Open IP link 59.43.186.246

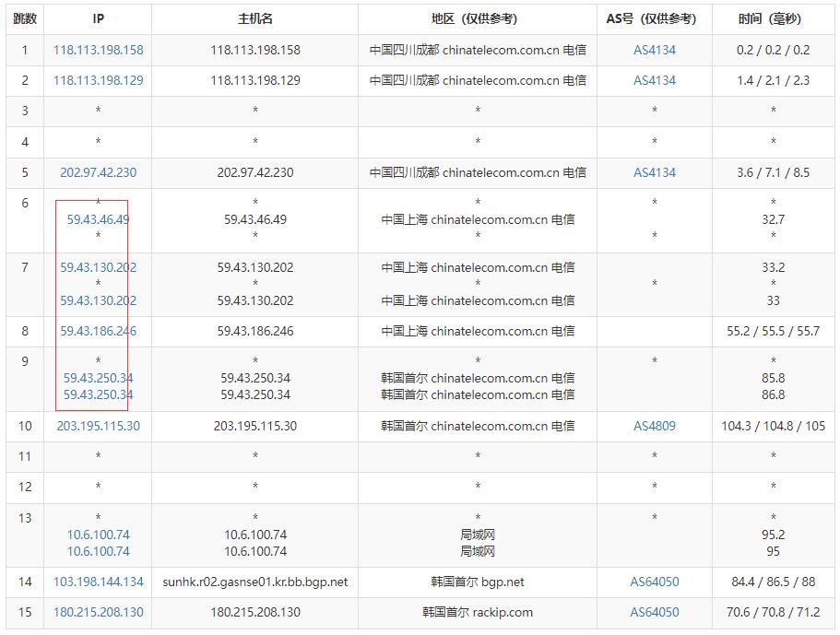(98, 331)
